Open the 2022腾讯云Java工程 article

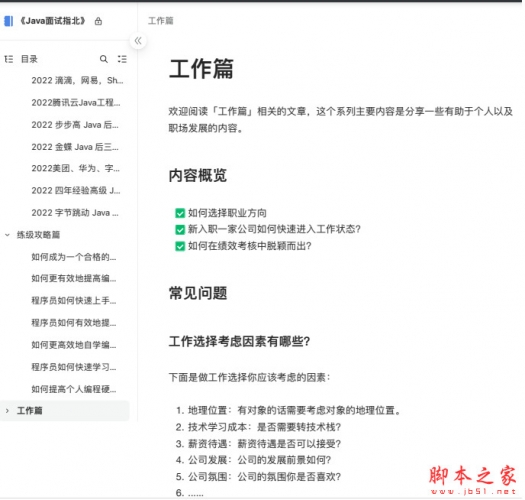tap(76, 102)
